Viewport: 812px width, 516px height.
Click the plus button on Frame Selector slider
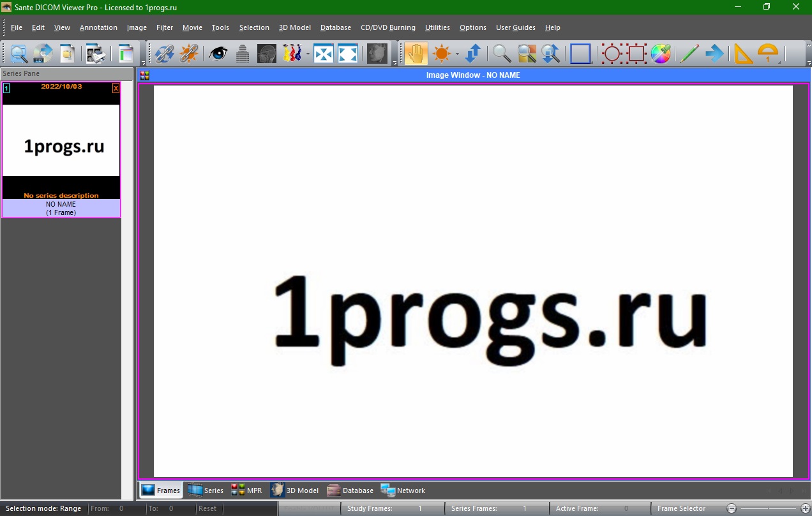point(805,508)
